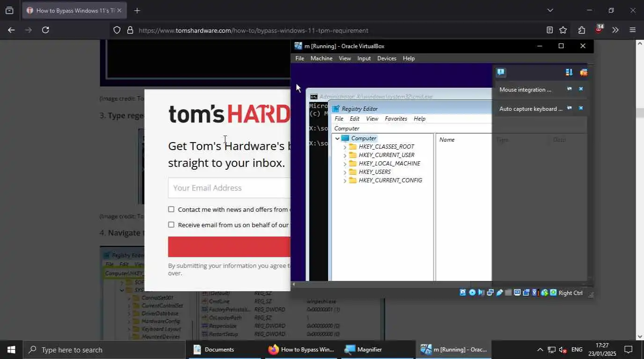Collapse the Computer node in Registry Editor
644x359 pixels.
(x=337, y=138)
